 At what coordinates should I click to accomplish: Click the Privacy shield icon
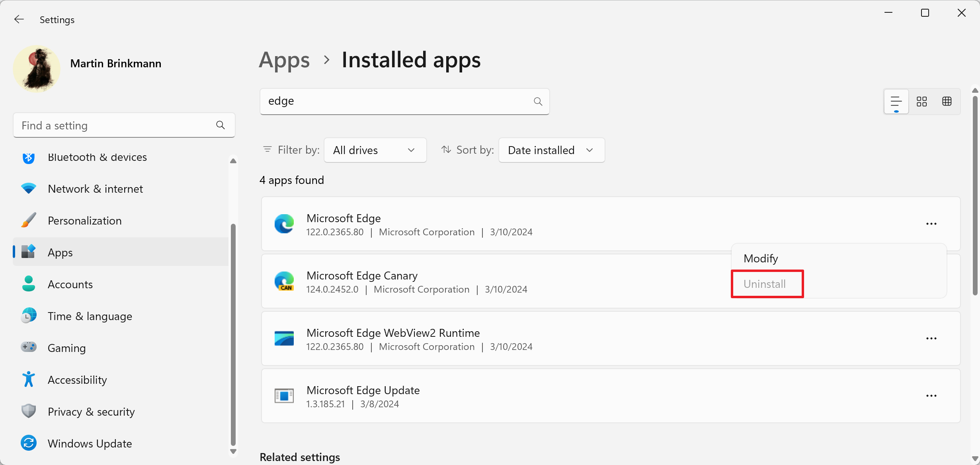[28, 411]
